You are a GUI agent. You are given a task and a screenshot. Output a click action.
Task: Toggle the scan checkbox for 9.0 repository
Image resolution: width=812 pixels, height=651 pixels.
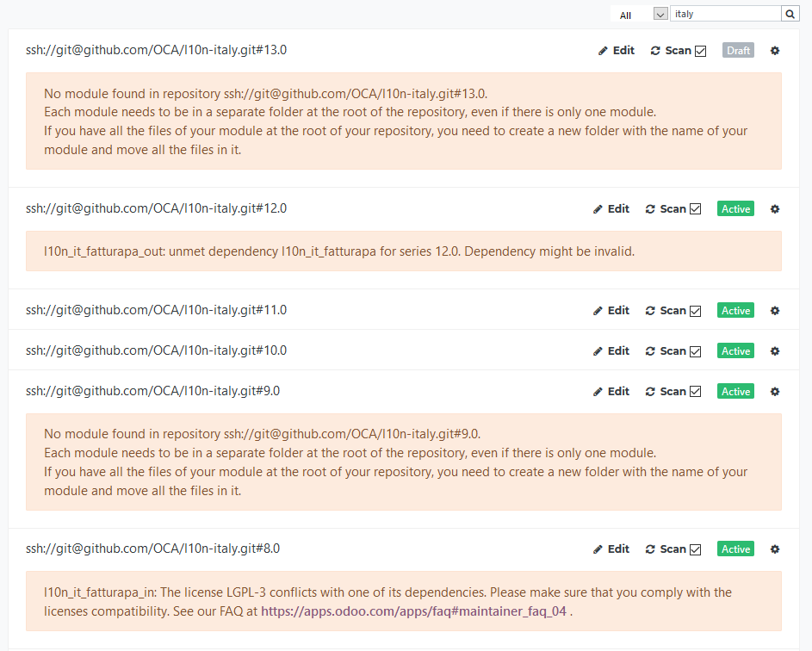click(696, 392)
